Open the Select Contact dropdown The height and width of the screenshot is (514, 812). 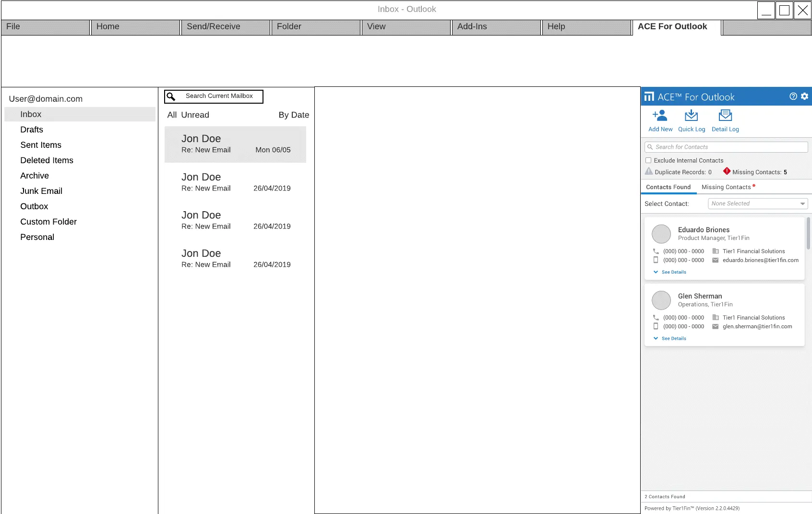pos(758,203)
